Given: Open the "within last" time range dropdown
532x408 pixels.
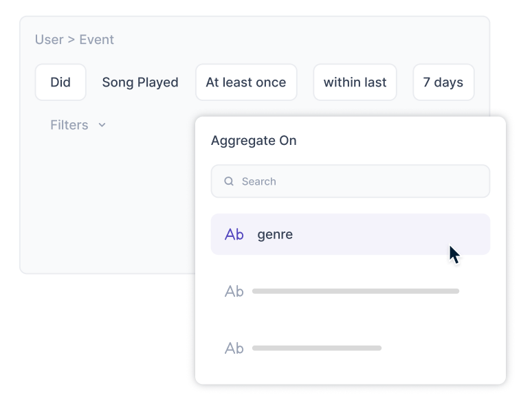Looking at the screenshot, I should click(x=355, y=82).
